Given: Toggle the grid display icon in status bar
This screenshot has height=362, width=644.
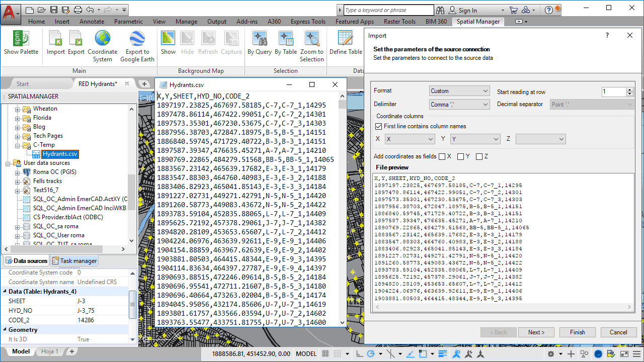Looking at the screenshot, I should tap(326, 353).
